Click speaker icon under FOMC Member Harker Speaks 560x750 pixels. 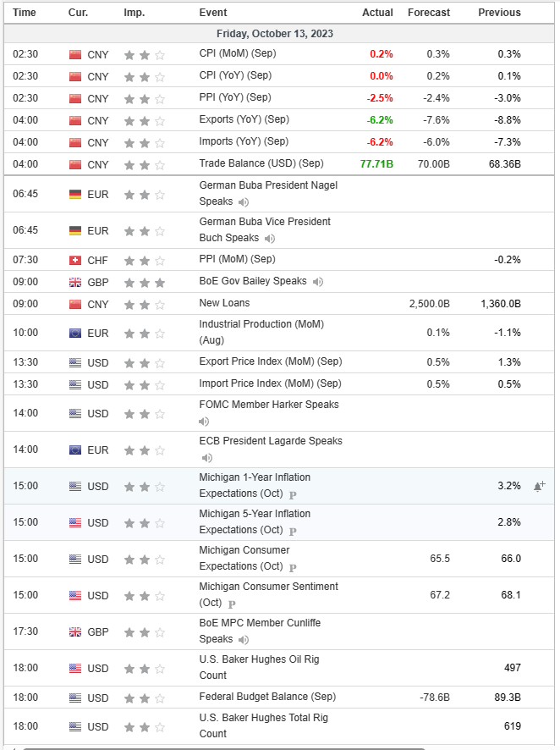pyautogui.click(x=204, y=421)
